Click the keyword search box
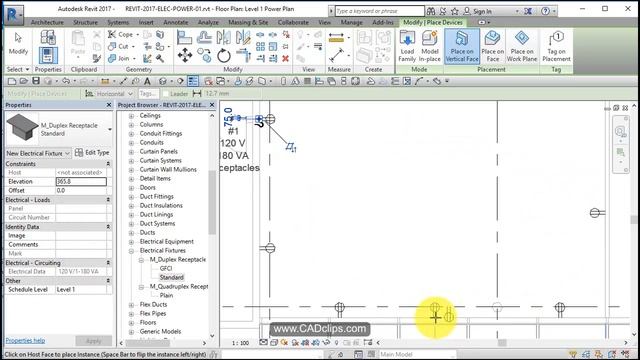The height and width of the screenshot is (360, 640). (x=379, y=11)
